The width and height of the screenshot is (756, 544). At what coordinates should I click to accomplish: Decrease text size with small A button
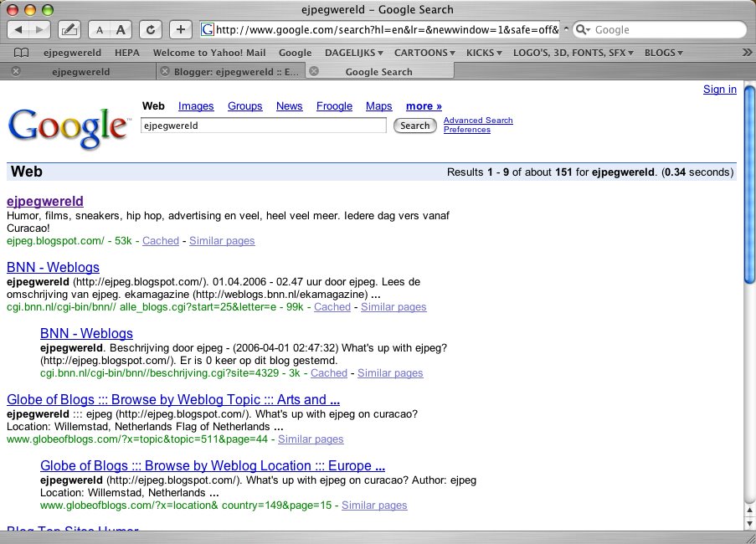click(x=100, y=30)
